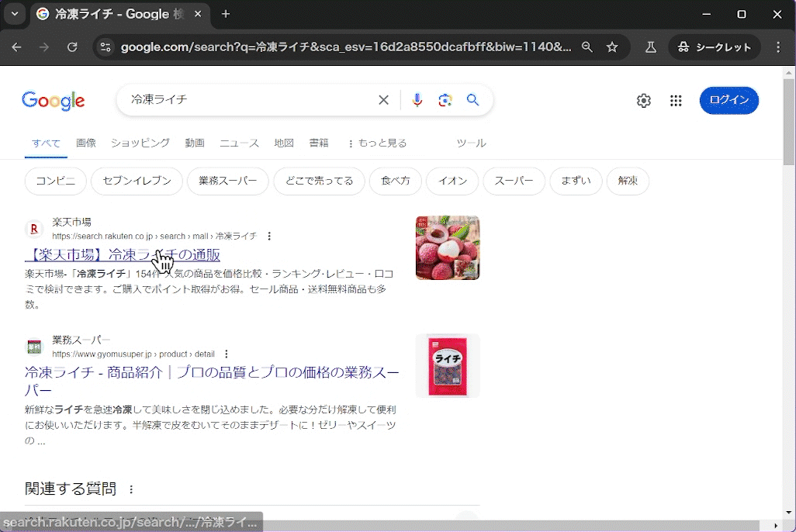
Task: Click the search.rakuten.co.jp URL breadcrumb text
Action: (154, 236)
